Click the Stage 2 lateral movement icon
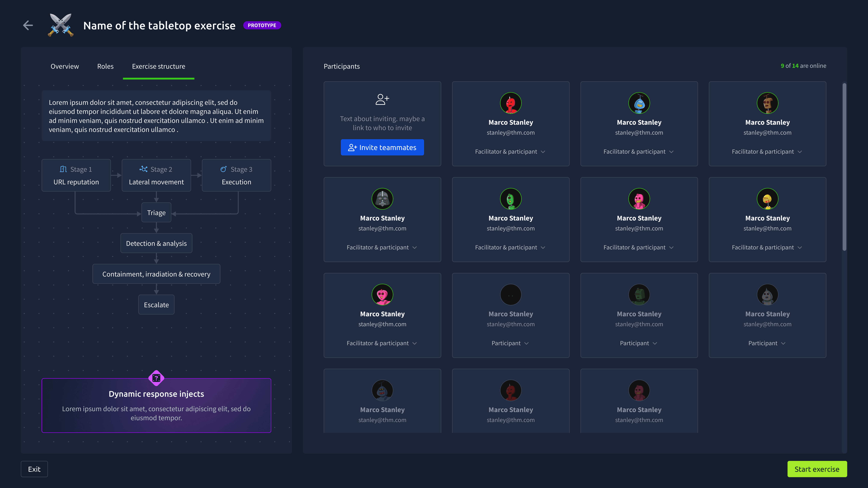The image size is (868, 488). click(144, 169)
